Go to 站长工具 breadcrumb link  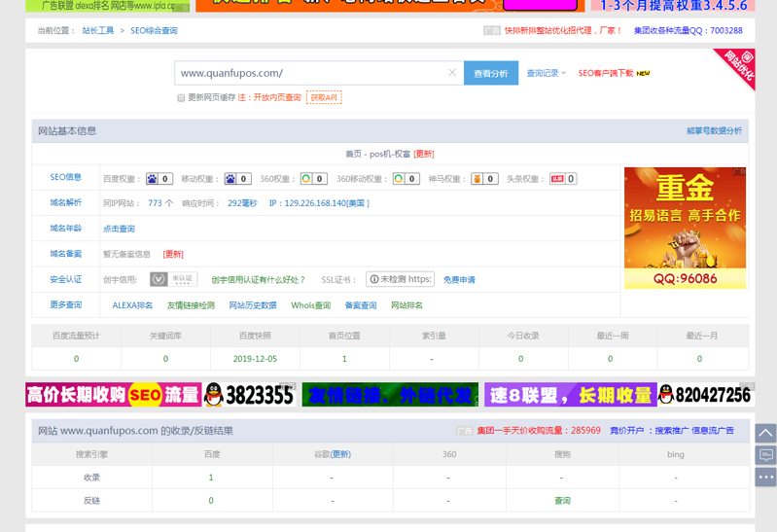pos(98,31)
